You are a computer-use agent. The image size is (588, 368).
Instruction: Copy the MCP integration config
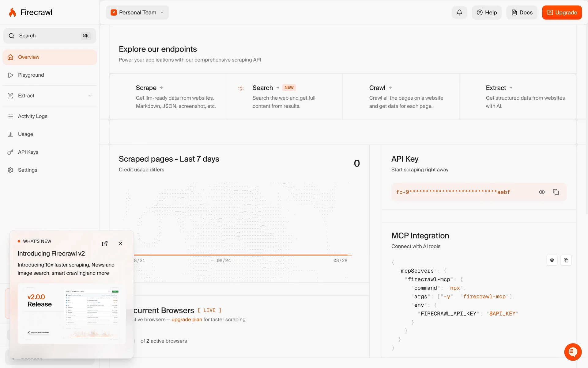[x=566, y=260]
